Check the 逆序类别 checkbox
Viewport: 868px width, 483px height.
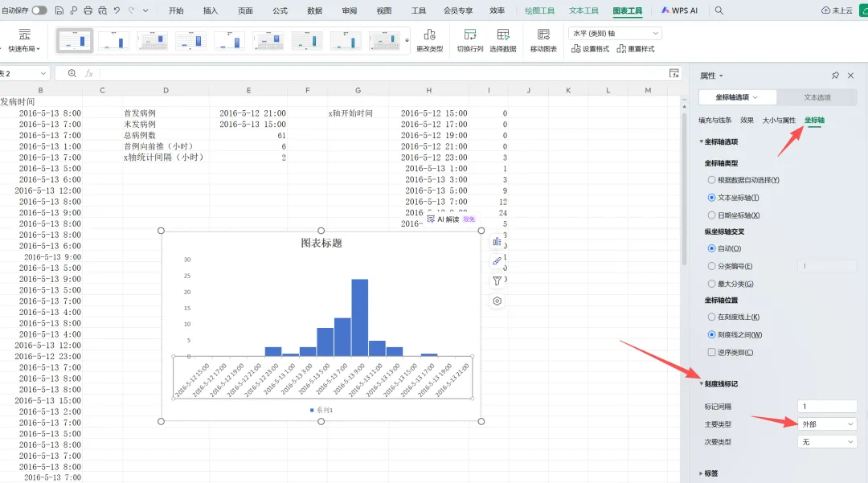[711, 353]
